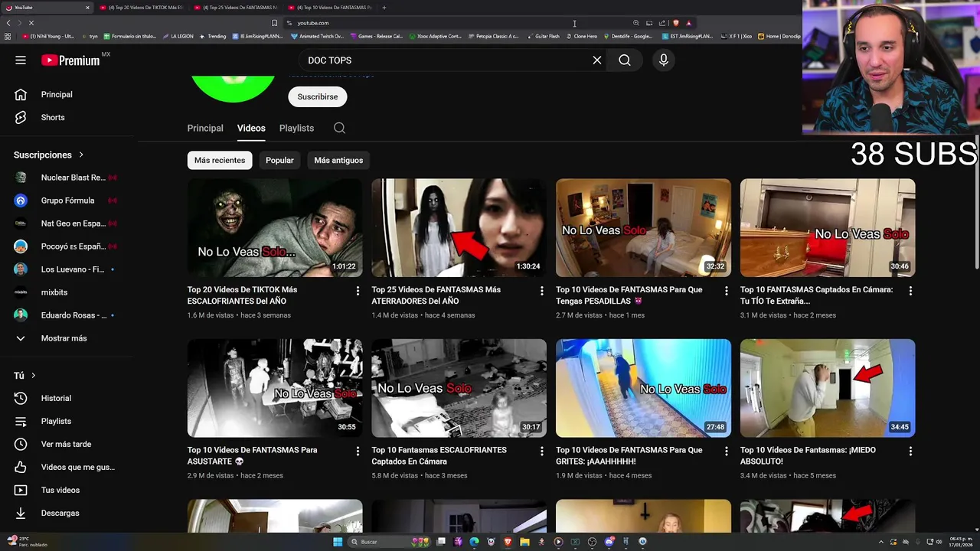Open options for Tengas PESADILLAS video

pos(727,291)
